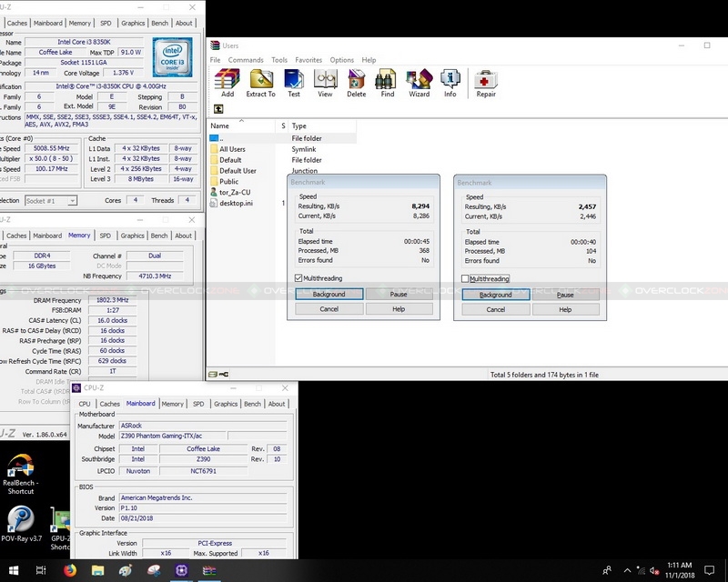
Task: Select the POV-Ray v3.7 desktop icon
Action: [21, 524]
